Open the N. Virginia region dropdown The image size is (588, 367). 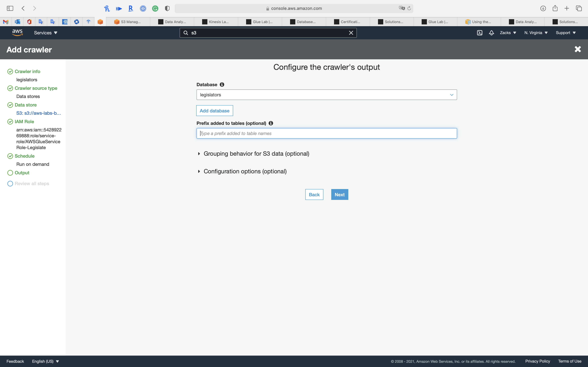tap(536, 33)
